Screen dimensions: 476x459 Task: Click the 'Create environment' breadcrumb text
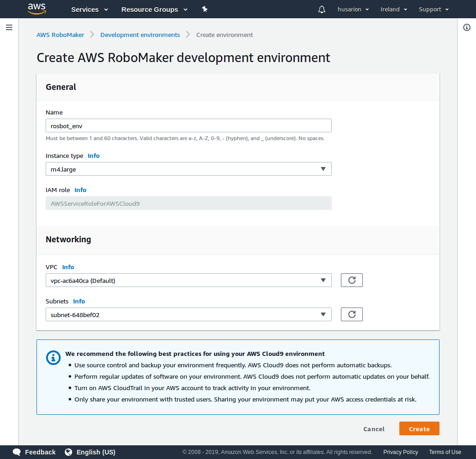(x=225, y=35)
